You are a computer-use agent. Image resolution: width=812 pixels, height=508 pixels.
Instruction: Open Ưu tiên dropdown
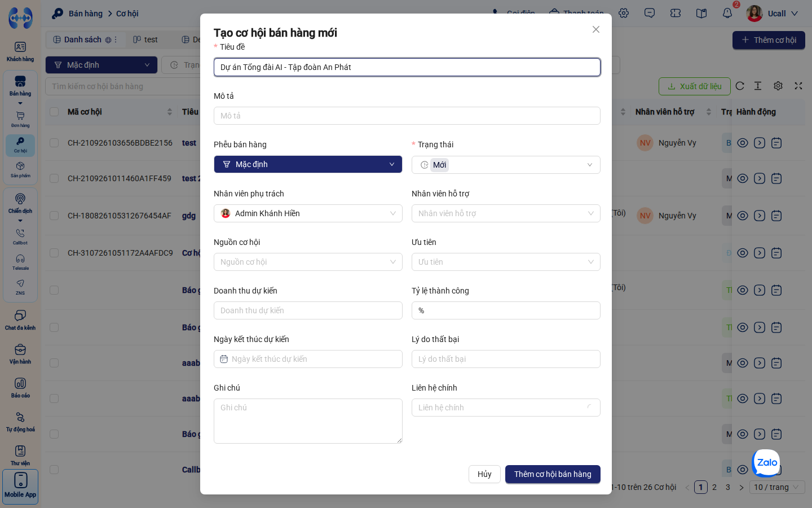pos(506,262)
